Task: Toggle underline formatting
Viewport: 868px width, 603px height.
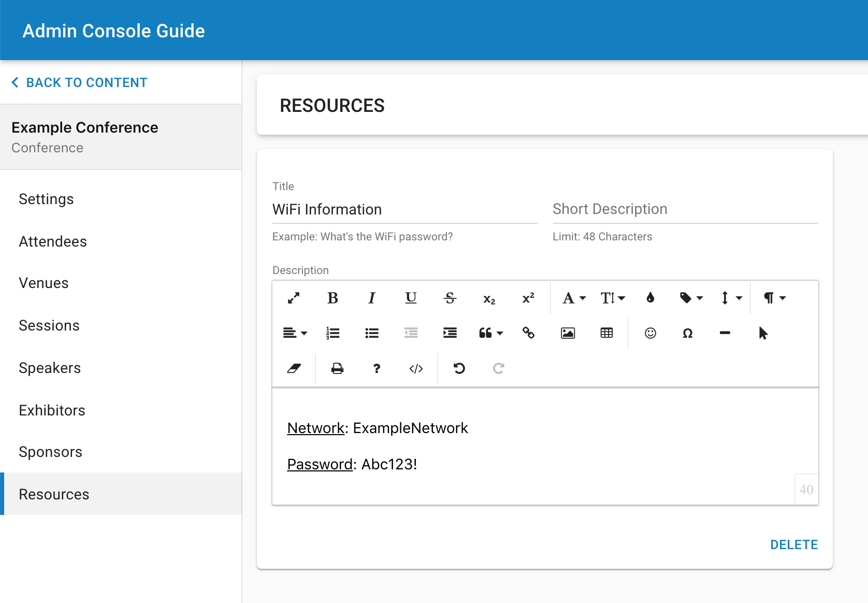Action: click(x=411, y=298)
